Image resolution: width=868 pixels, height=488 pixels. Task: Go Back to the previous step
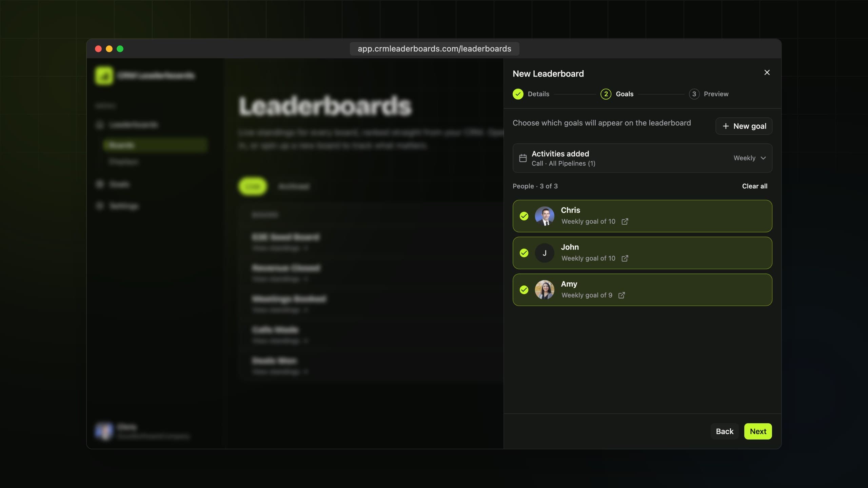[725, 431]
